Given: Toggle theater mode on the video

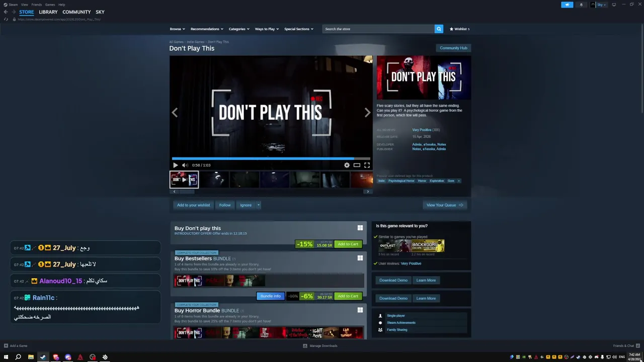Looking at the screenshot, I should [357, 165].
